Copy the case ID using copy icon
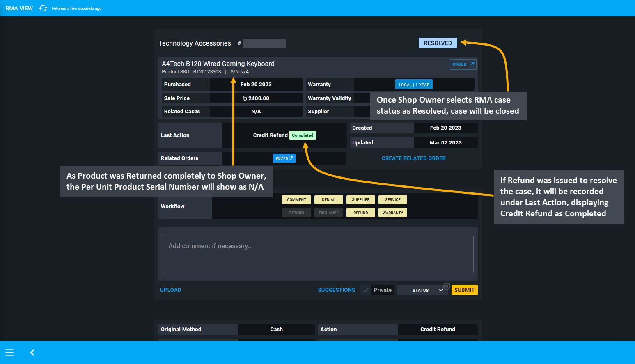 pos(239,43)
